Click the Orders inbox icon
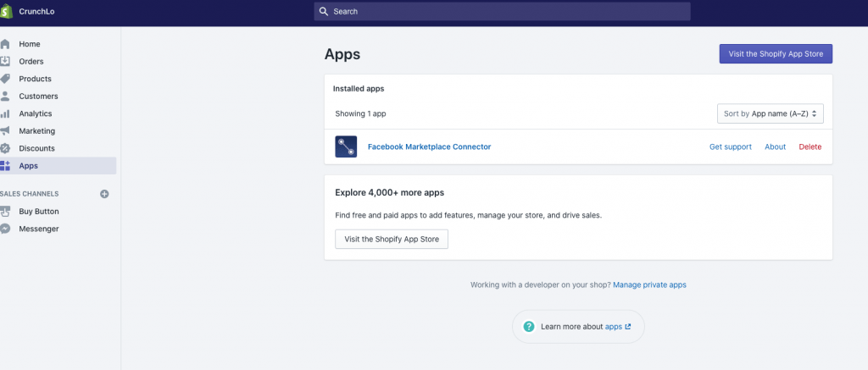This screenshot has width=868, height=370. [5, 62]
